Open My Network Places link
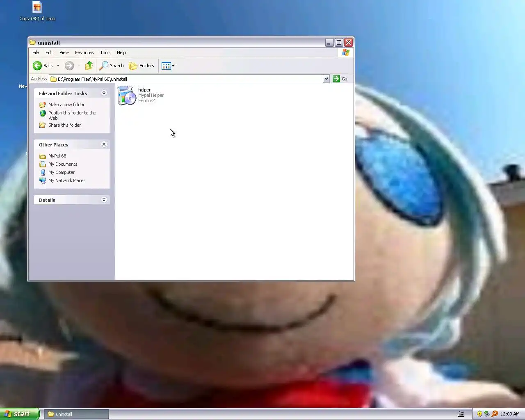525x420 pixels. pos(67,180)
